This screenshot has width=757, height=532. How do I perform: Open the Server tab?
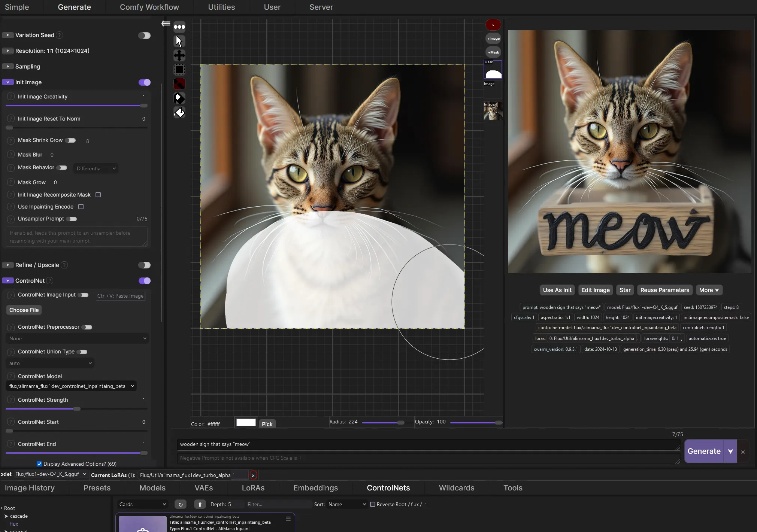pyautogui.click(x=321, y=7)
